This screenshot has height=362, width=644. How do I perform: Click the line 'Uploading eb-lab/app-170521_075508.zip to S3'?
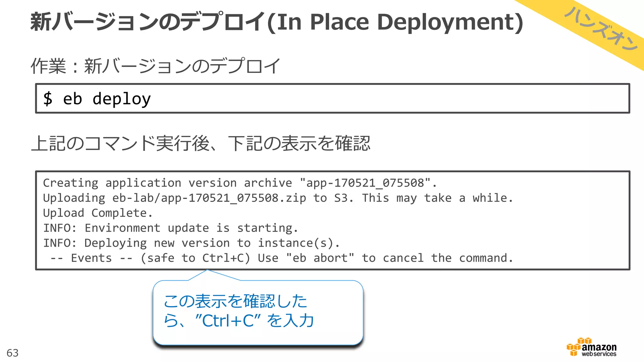(278, 198)
